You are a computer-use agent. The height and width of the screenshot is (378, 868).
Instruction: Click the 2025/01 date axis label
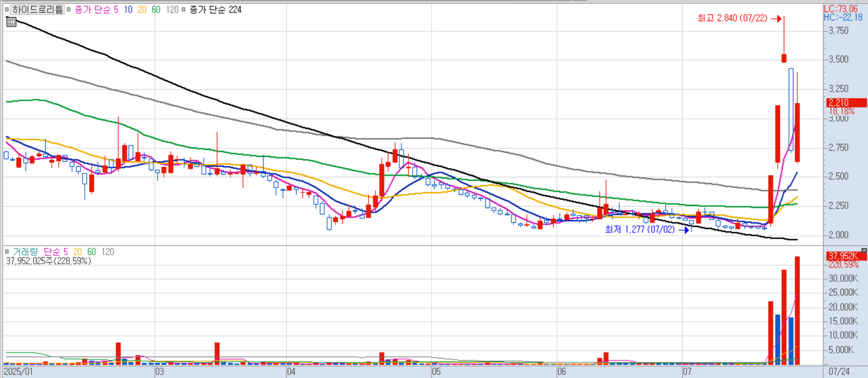pyautogui.click(x=19, y=372)
